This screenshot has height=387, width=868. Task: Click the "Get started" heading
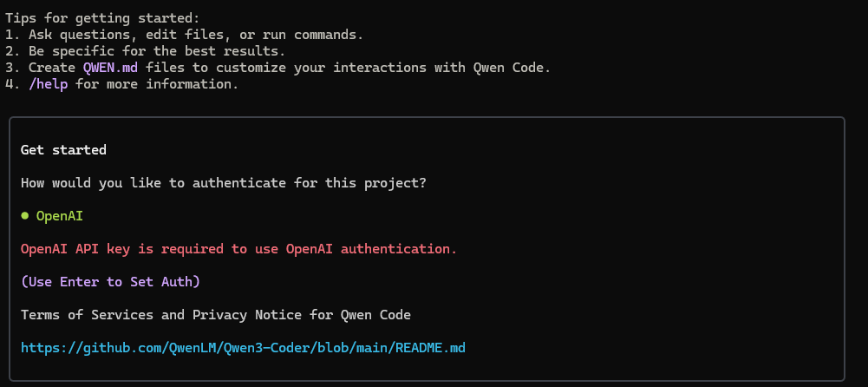coord(63,149)
